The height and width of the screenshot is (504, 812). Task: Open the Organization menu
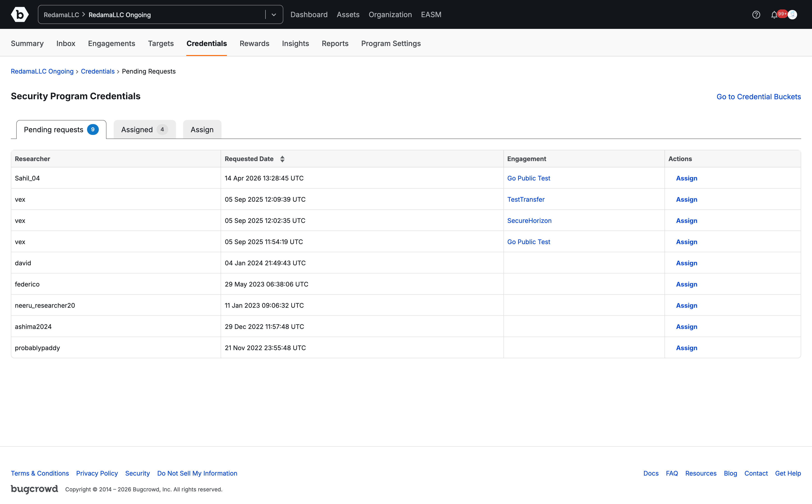click(x=390, y=15)
